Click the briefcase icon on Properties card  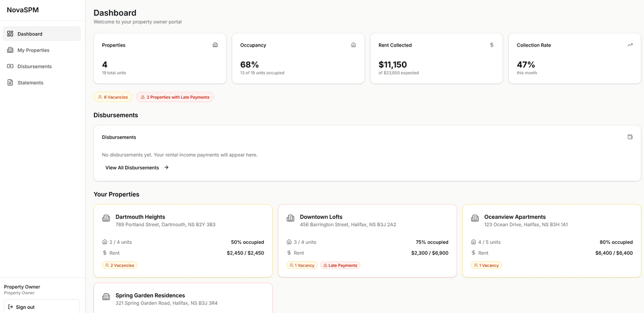point(214,45)
